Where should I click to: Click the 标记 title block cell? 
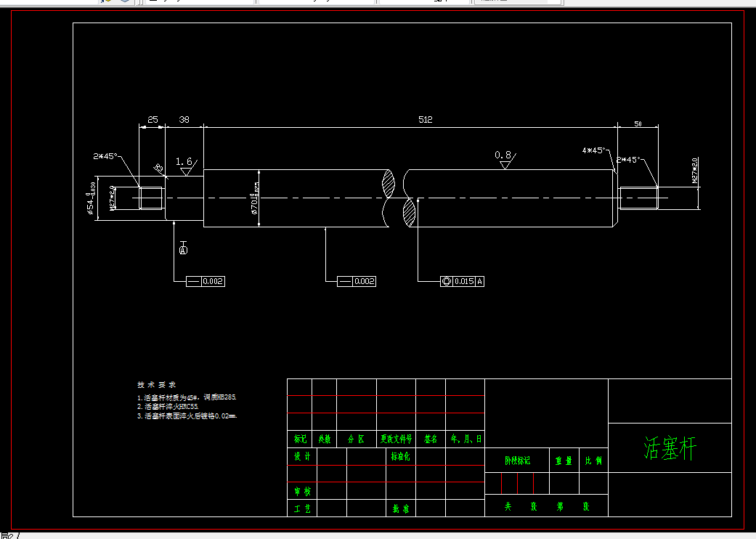coord(300,439)
